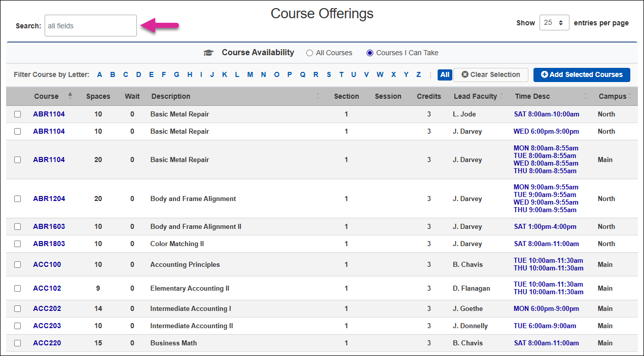Click faculty name J. Donnelly

(x=471, y=326)
